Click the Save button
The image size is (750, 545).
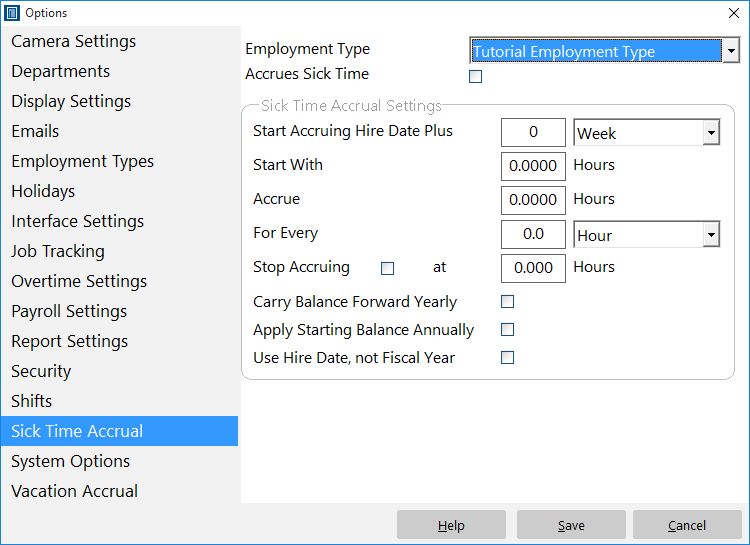click(571, 525)
